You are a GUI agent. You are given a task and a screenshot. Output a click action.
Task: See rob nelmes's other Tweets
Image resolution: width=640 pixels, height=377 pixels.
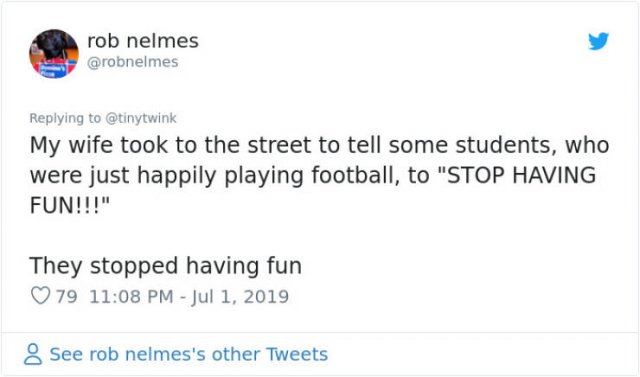click(189, 354)
